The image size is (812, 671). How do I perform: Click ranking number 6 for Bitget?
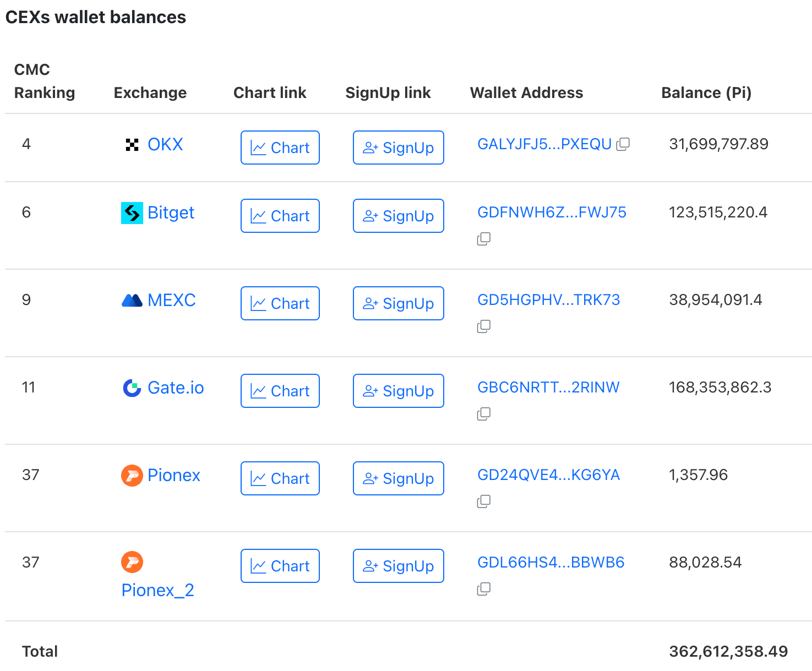click(x=26, y=212)
